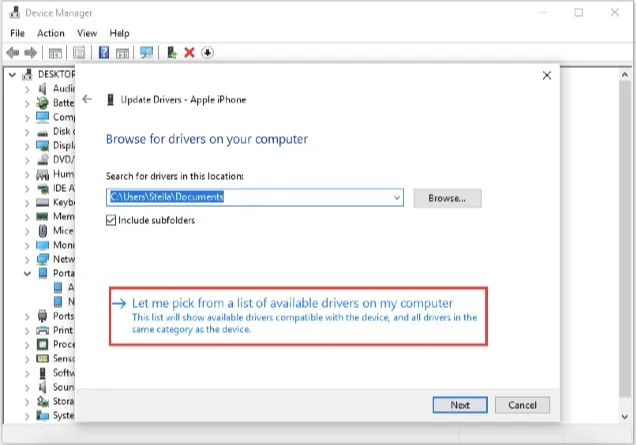Collapse the Portable Devices node
This screenshot has height=445, width=636.
point(27,273)
